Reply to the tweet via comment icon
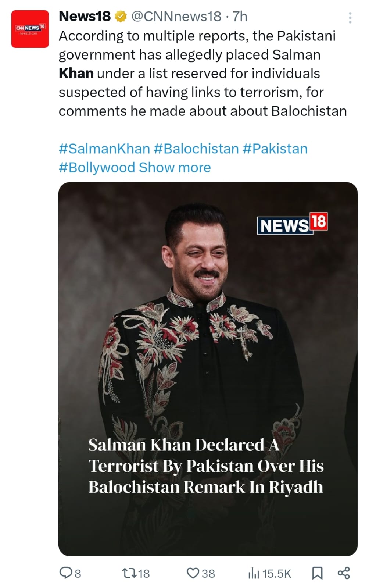 [66, 573]
